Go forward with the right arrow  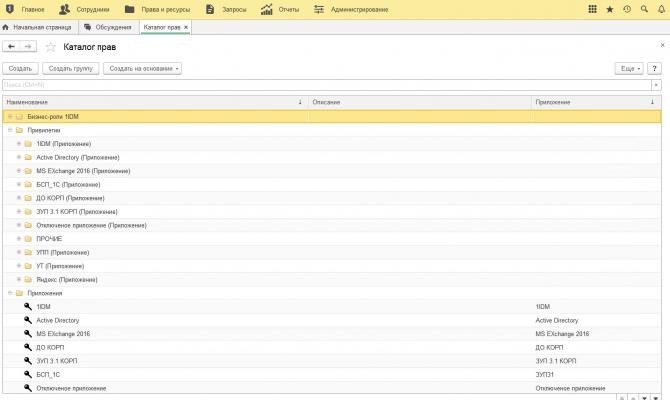point(28,47)
